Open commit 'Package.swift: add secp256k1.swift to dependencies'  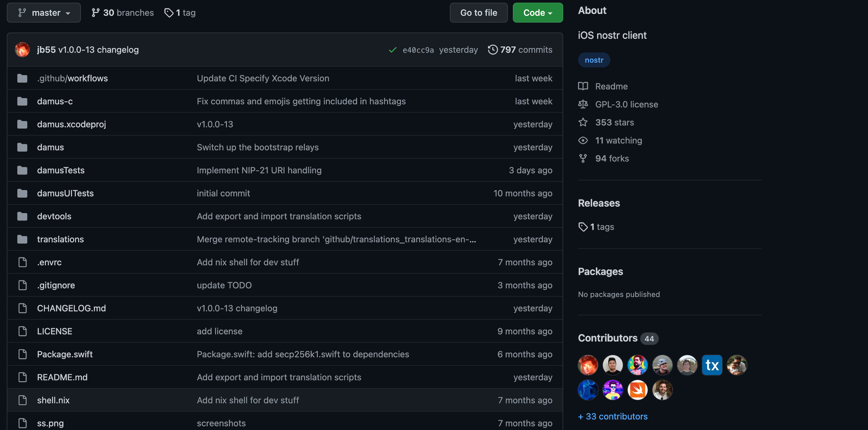click(x=303, y=354)
